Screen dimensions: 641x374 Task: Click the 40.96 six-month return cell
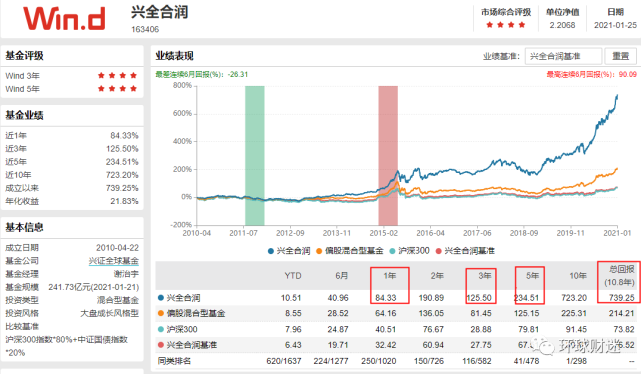coord(338,298)
